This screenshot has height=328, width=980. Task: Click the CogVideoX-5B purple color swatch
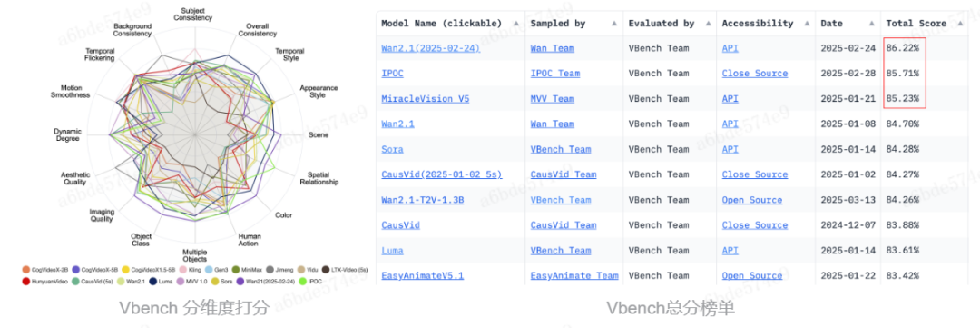[x=75, y=270]
